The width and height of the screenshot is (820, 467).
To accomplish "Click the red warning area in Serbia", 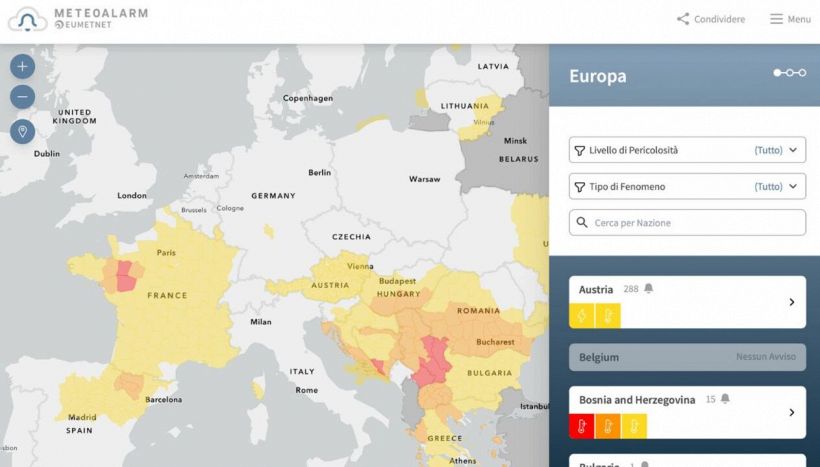I will coord(434,360).
